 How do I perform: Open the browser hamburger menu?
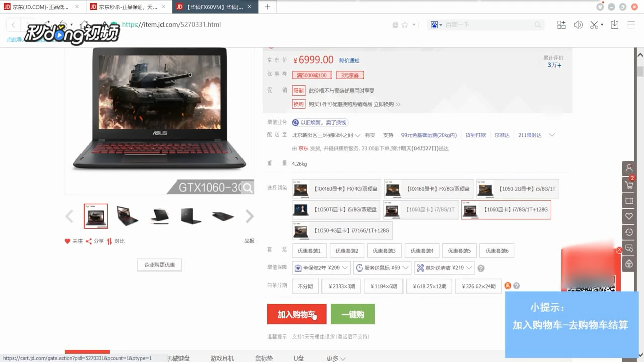630,24
